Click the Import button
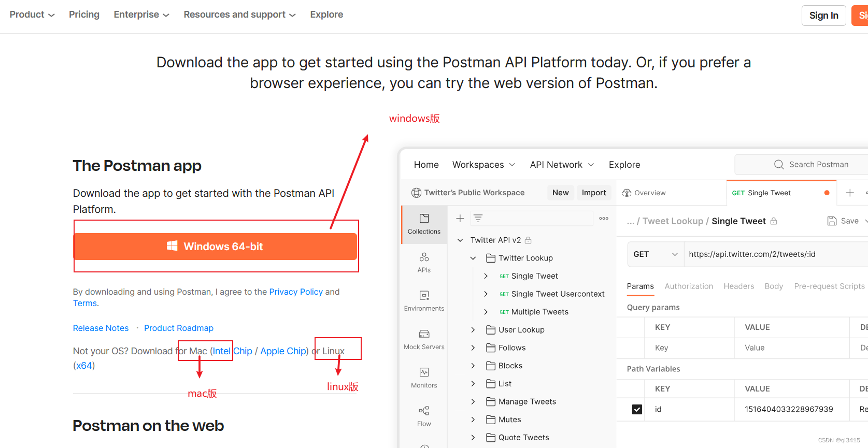 (594, 193)
